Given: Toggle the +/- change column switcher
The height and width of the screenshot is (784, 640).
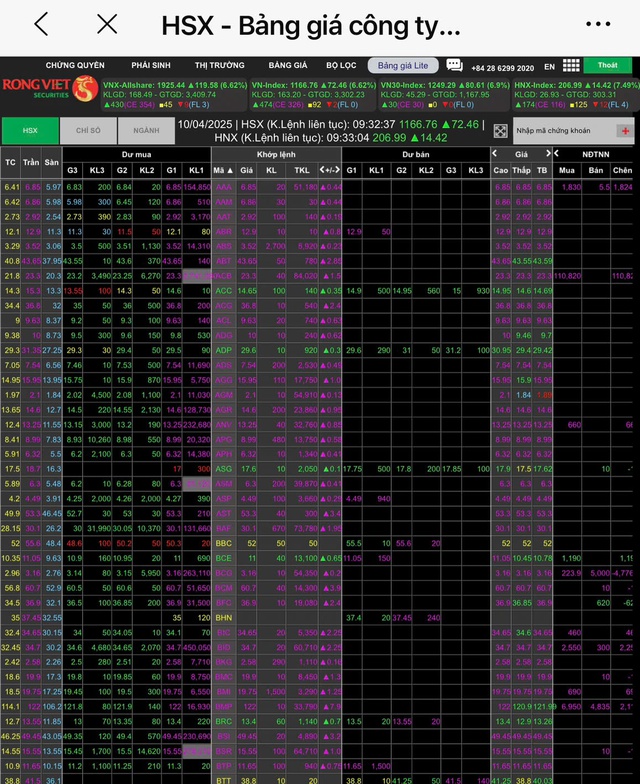Looking at the screenshot, I should pyautogui.click(x=330, y=170).
